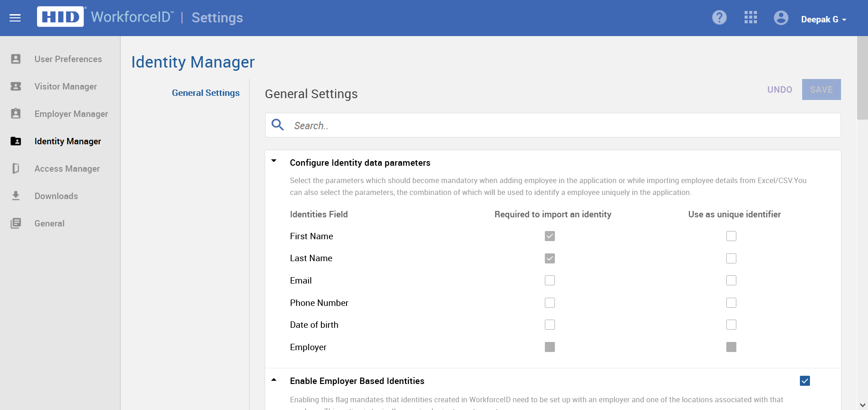This screenshot has width=868, height=410.
Task: Click the Access Manager door icon
Action: pyautogui.click(x=16, y=168)
